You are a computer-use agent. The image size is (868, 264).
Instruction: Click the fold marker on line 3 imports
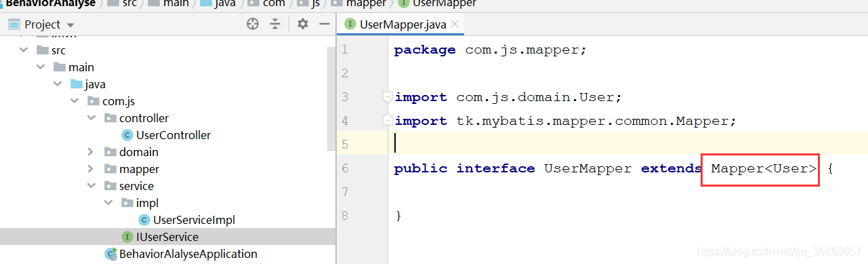coord(387,97)
